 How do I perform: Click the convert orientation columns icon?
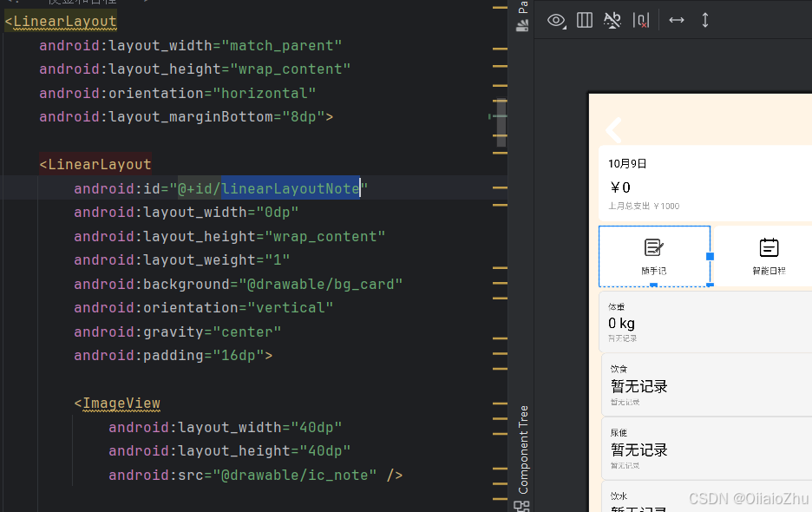pyautogui.click(x=585, y=20)
